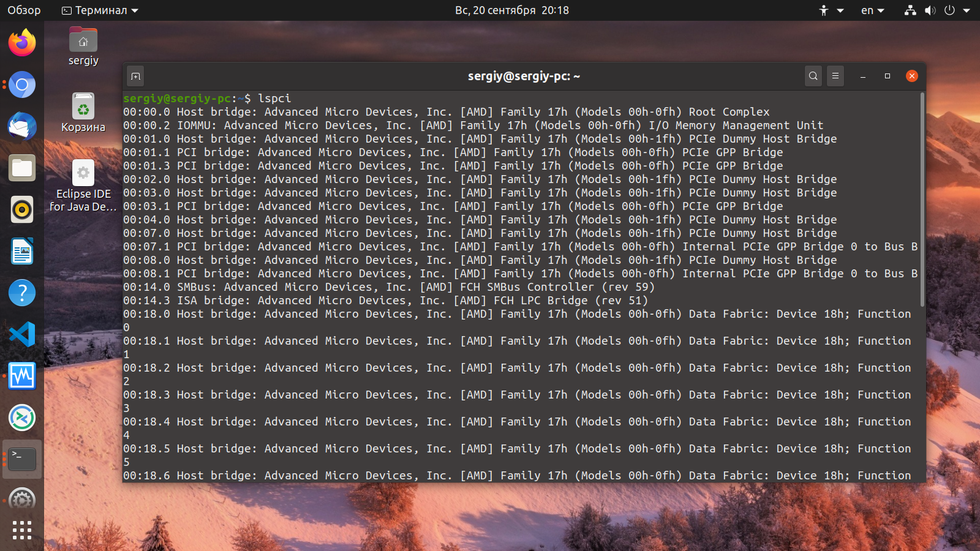Viewport: 980px width, 551px height.
Task: Open System Monitor dock icon
Action: coord(22,376)
